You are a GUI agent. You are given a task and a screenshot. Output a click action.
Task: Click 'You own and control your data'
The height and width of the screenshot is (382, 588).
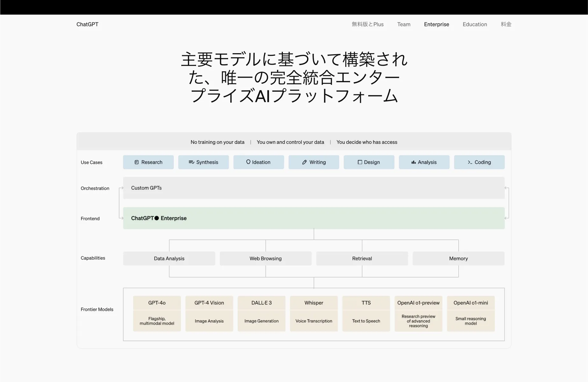click(x=290, y=142)
